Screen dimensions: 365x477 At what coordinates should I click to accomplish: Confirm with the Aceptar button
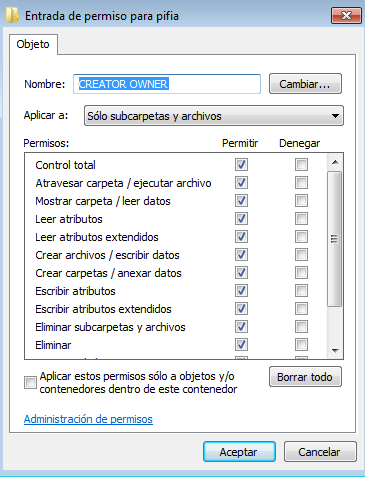[x=239, y=452]
